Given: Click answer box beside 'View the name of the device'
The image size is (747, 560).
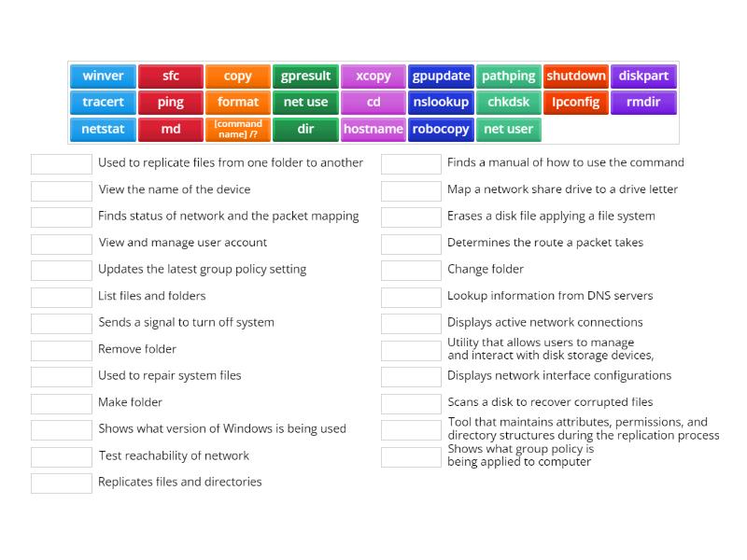Looking at the screenshot, I should (x=61, y=190).
